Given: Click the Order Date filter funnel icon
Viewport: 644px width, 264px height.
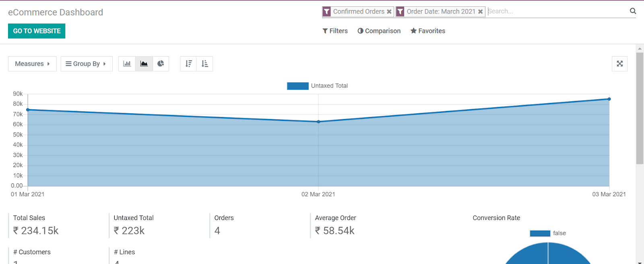Looking at the screenshot, I should click(x=400, y=12).
